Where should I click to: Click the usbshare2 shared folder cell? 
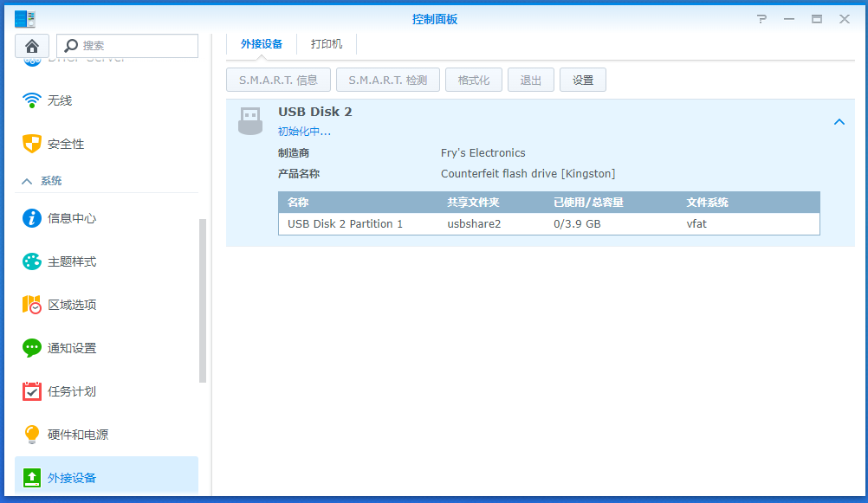pos(474,224)
